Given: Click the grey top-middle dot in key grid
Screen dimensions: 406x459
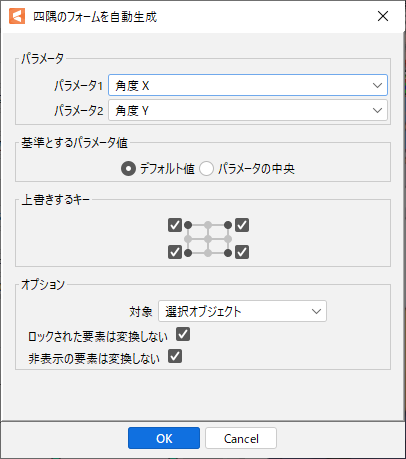Looking at the screenshot, I should (x=208, y=225).
